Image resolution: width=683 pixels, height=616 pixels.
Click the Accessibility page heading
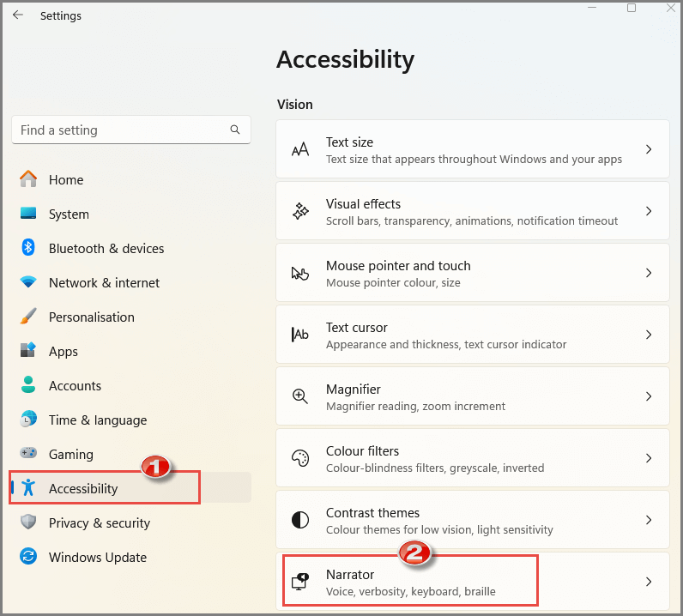coord(346,59)
